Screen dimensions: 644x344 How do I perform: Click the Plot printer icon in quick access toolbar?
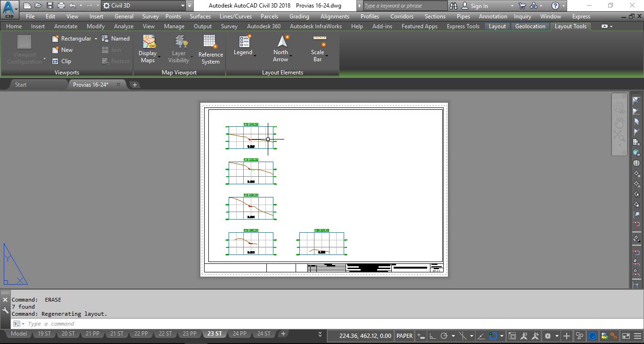pyautogui.click(x=61, y=6)
